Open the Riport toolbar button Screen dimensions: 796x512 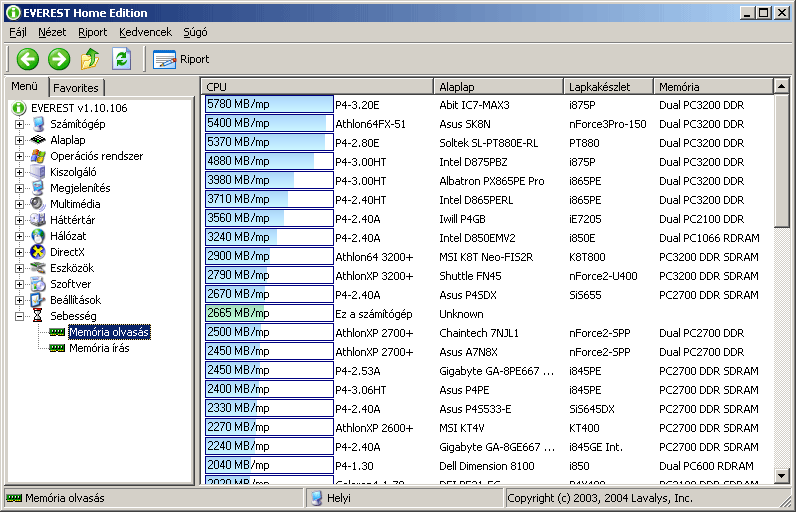181,59
